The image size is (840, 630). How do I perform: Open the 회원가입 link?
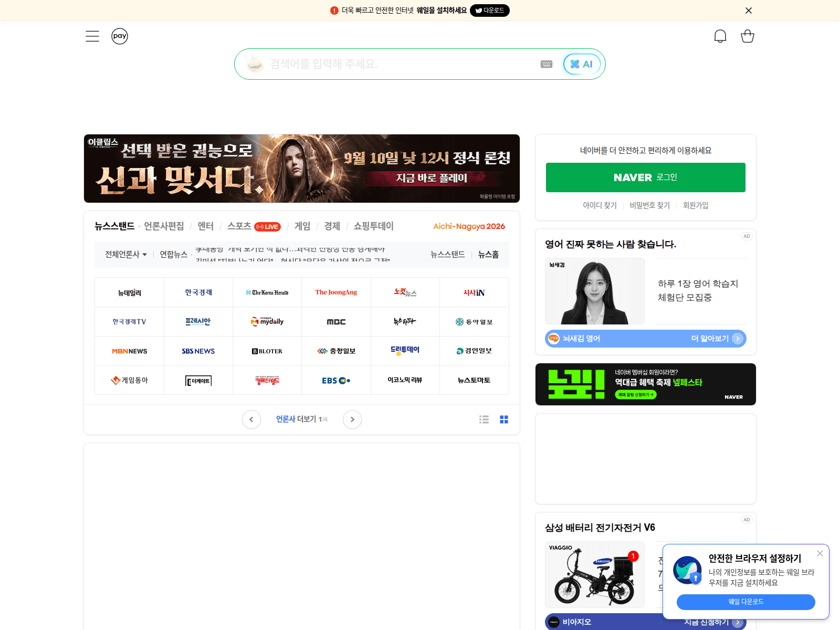pyautogui.click(x=696, y=205)
